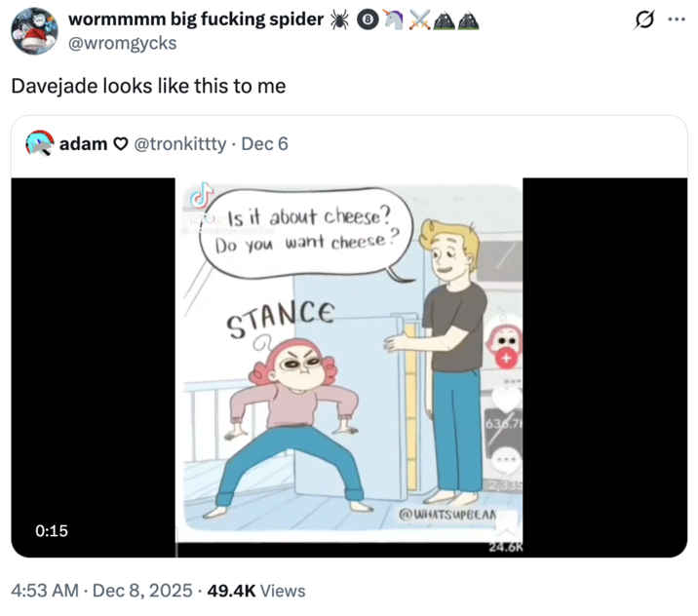Click the comment bubble icon on video
Viewport: 698px width, 616px height.
tap(504, 459)
